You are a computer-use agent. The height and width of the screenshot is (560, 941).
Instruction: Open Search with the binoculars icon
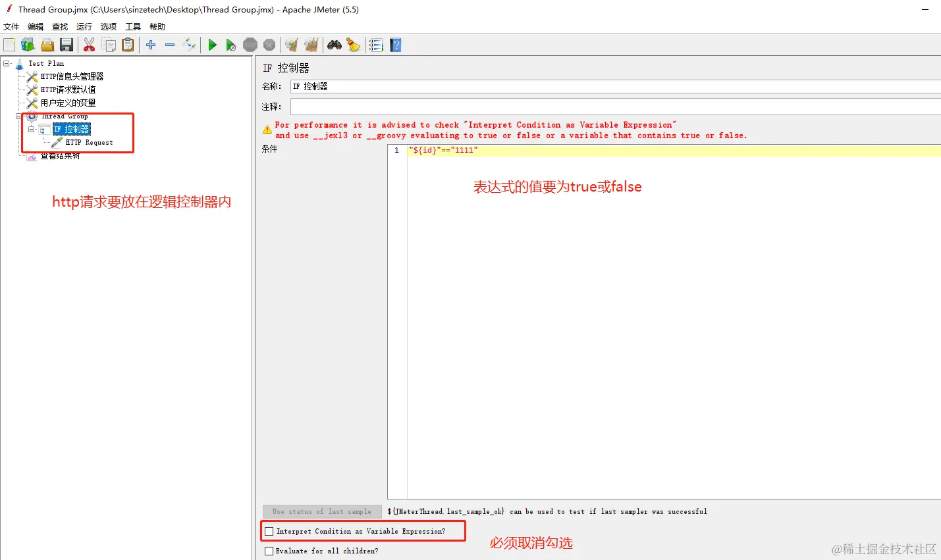pyautogui.click(x=335, y=45)
